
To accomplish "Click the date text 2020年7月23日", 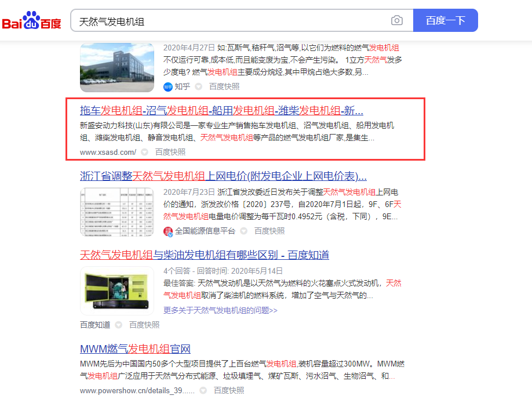I will click(x=189, y=192).
